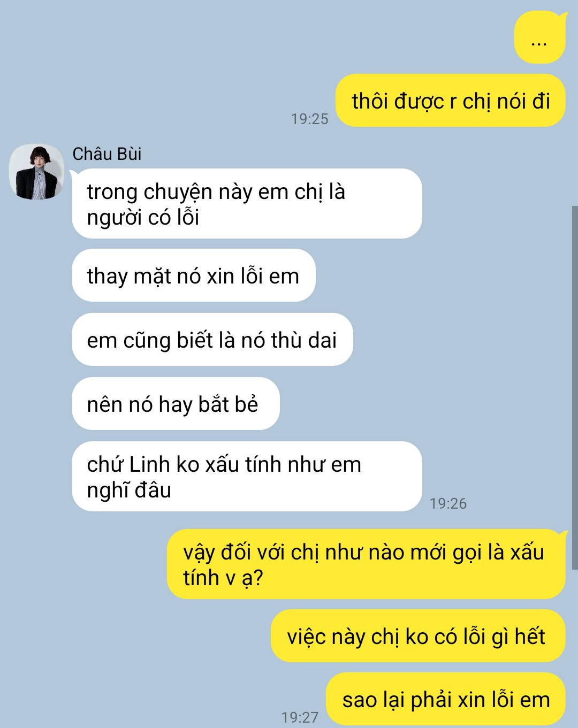Tap bubble 'nên nó hay bắt bẻ'
Image resolution: width=578 pixels, height=728 pixels.
(176, 404)
